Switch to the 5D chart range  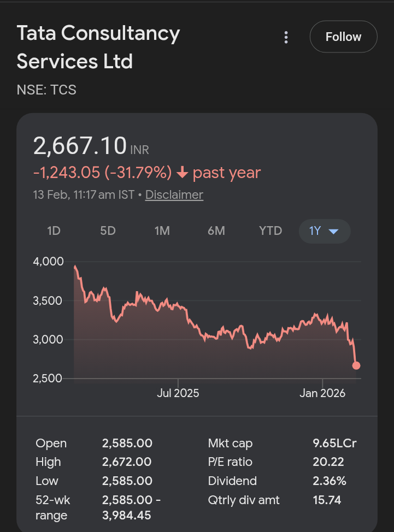108,231
